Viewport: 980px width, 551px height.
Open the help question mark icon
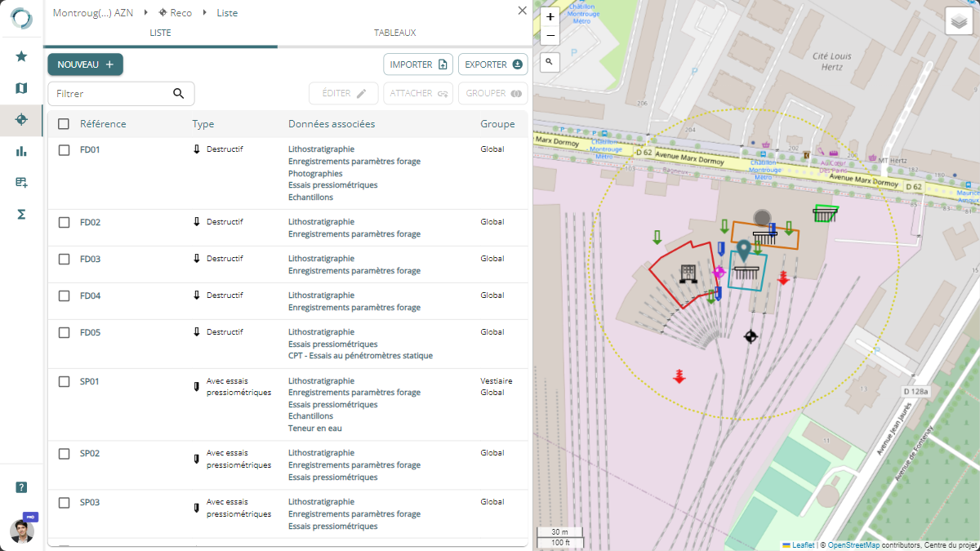click(x=21, y=487)
